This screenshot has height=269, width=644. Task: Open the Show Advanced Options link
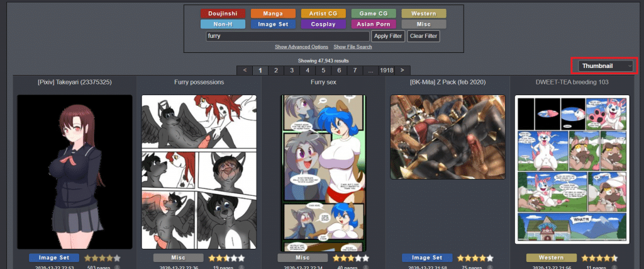click(301, 47)
